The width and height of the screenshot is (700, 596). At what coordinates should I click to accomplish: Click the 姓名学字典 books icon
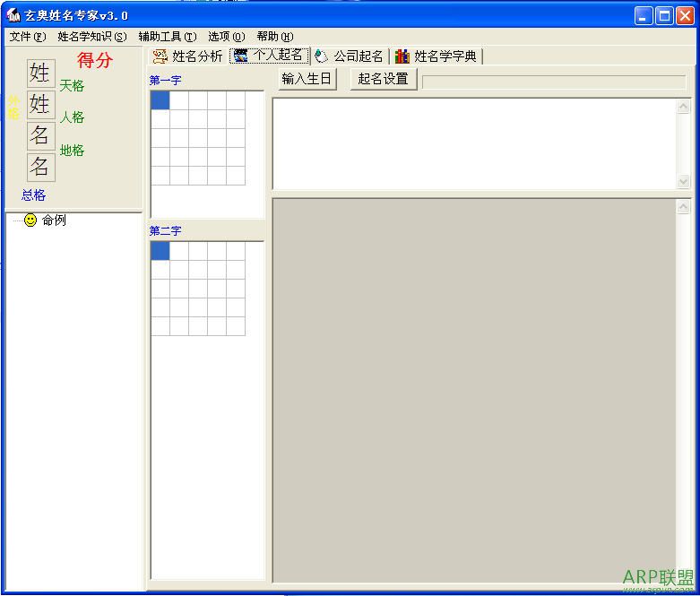(402, 56)
